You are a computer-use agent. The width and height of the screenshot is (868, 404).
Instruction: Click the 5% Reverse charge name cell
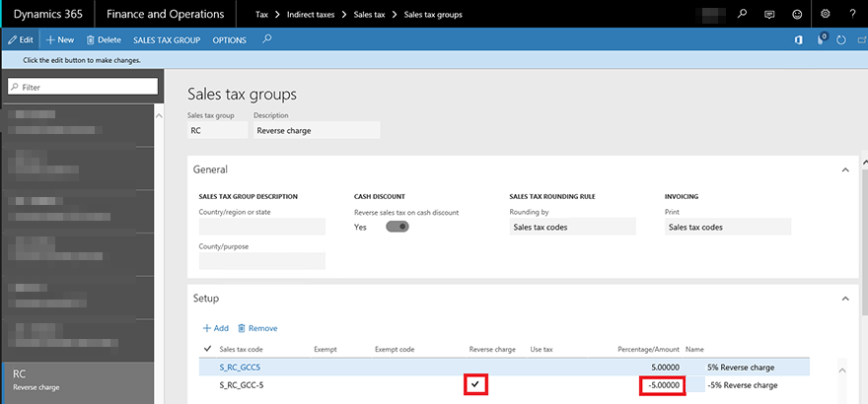pos(741,368)
